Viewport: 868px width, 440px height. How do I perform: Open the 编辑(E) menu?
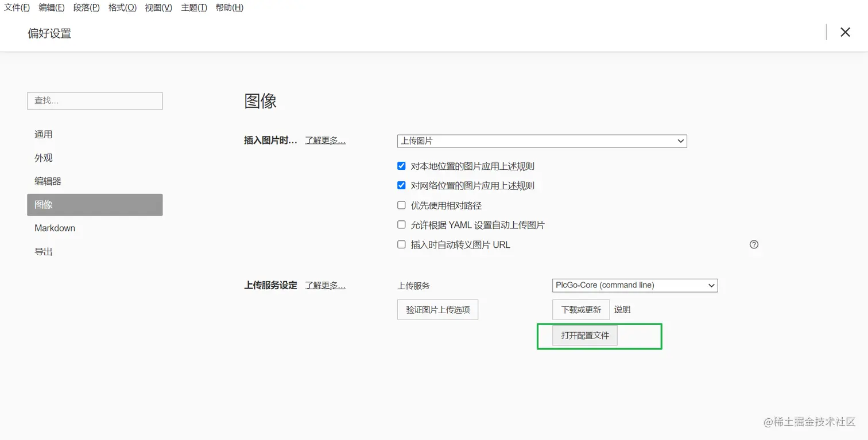coord(51,7)
